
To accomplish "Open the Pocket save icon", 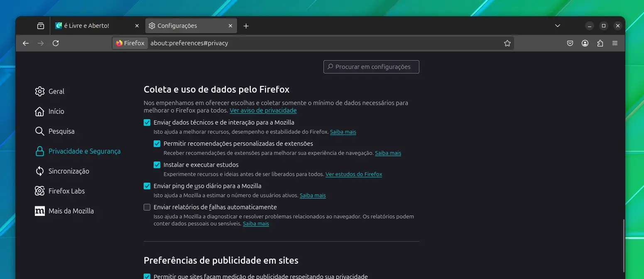I will pos(570,43).
